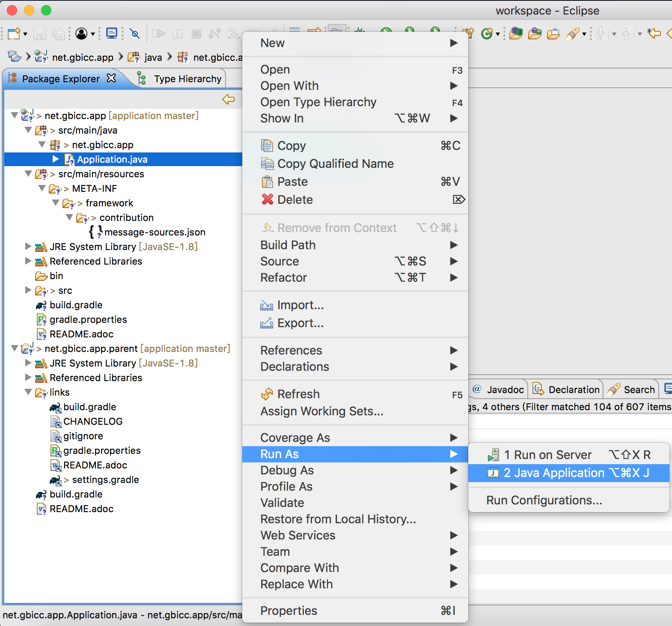Viewport: 672px width, 626px height.
Task: Click the Last Edit Location arrow icon
Action: [x=654, y=33]
